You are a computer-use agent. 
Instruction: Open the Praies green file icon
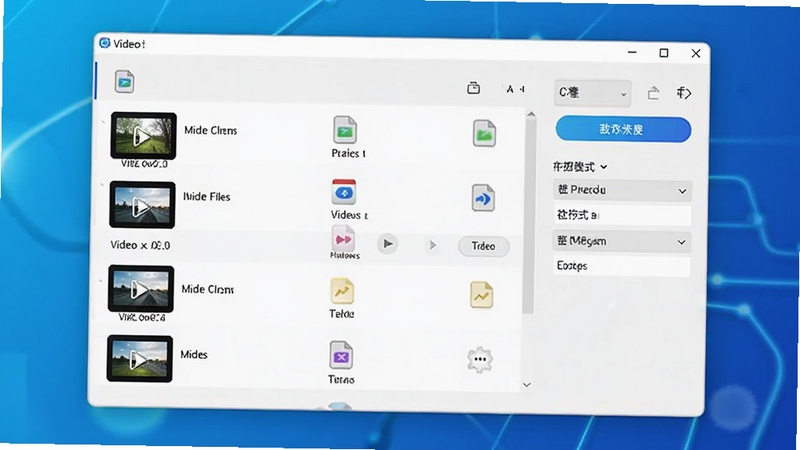tap(345, 130)
